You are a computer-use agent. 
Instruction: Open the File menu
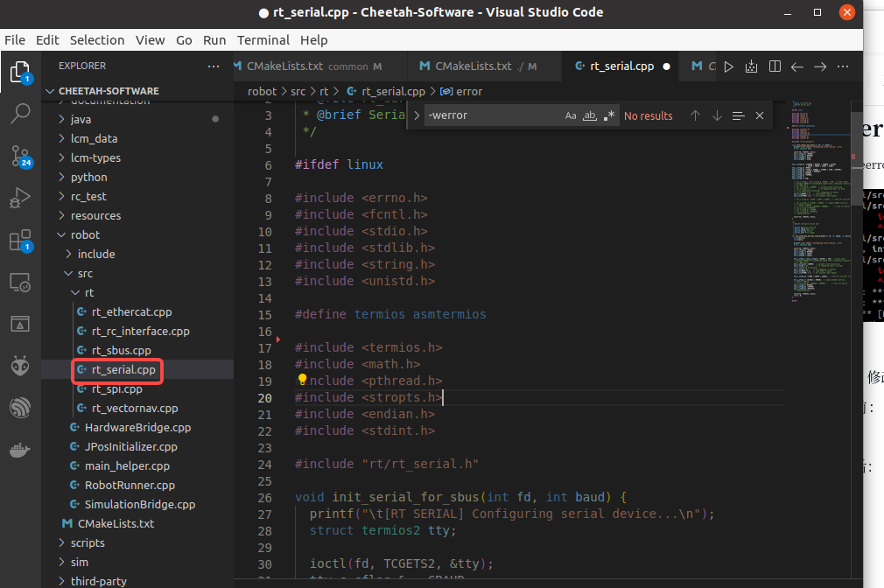[x=15, y=40]
